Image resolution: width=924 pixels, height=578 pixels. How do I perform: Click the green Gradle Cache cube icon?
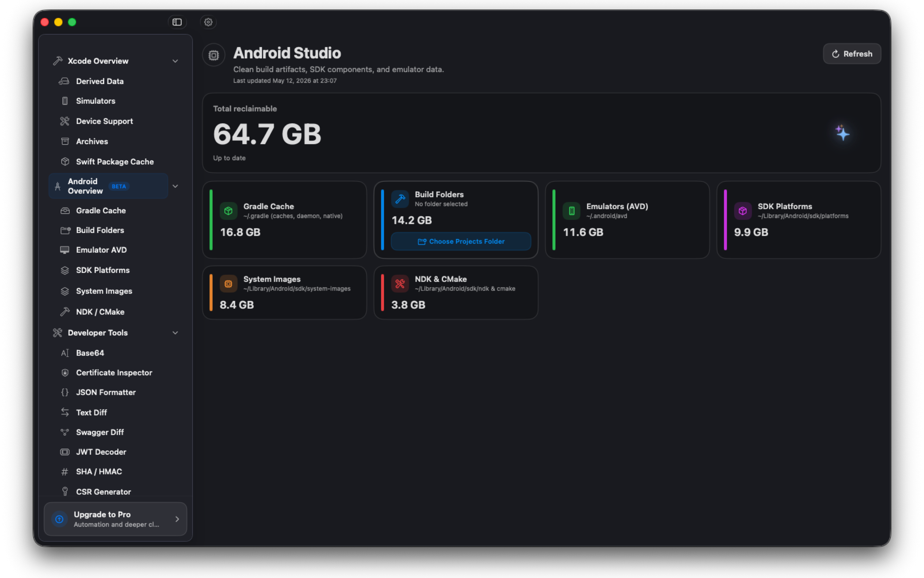coord(228,211)
